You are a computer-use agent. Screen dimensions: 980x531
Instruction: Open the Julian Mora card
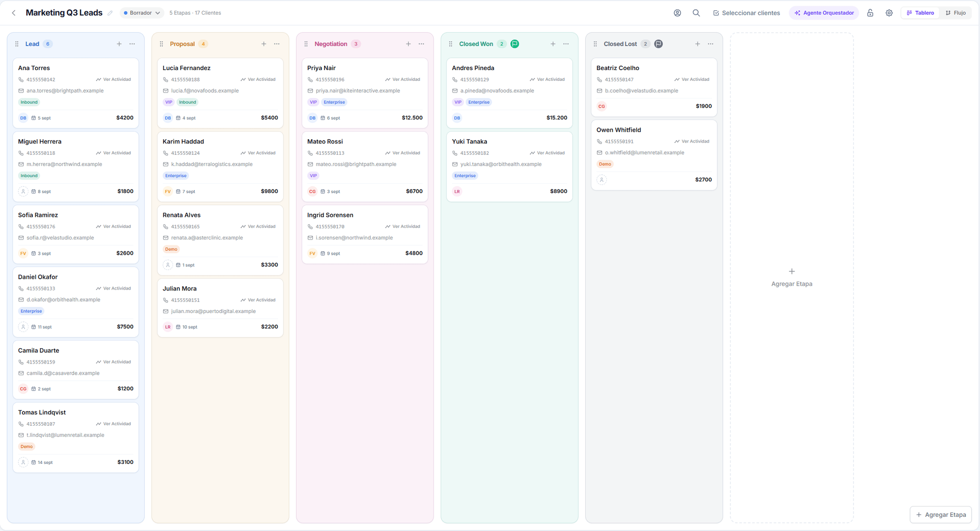click(x=221, y=308)
